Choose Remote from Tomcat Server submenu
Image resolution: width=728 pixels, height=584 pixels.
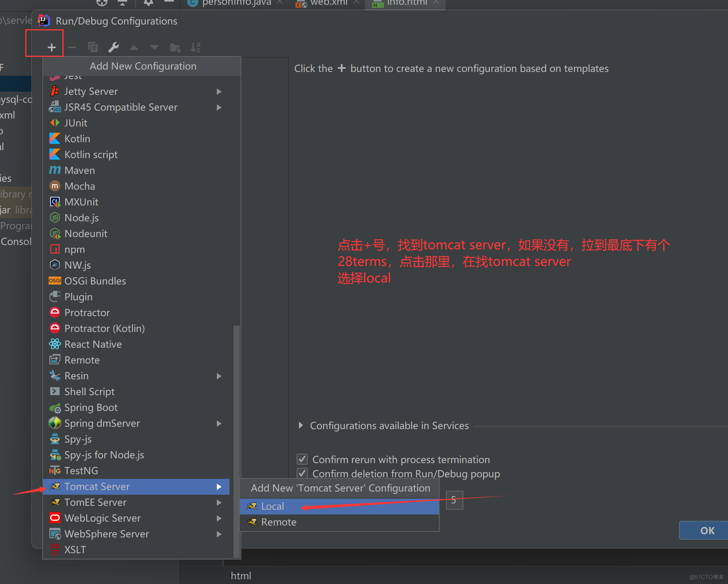pos(339,522)
